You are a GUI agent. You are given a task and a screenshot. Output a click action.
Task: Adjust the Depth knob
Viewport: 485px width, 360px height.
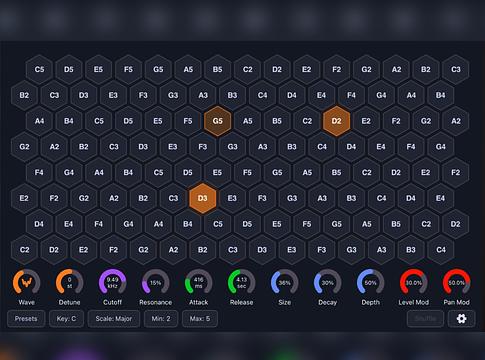coord(370,283)
